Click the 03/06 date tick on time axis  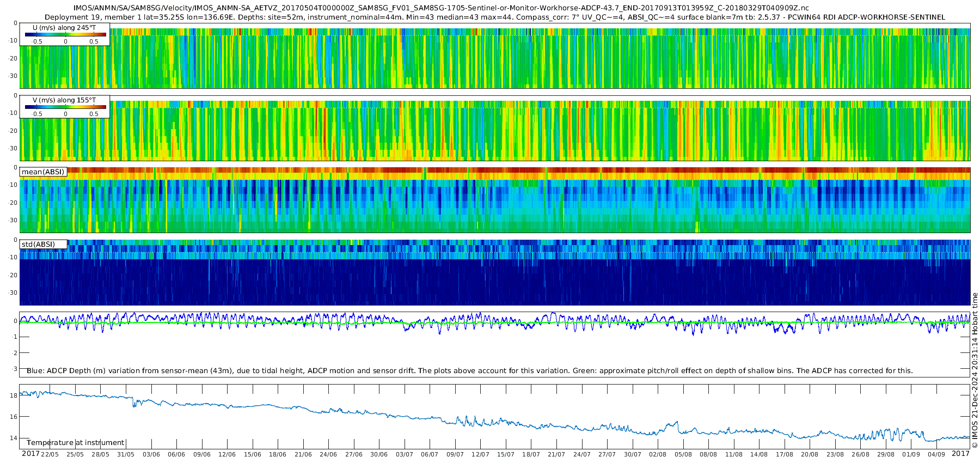(151, 454)
